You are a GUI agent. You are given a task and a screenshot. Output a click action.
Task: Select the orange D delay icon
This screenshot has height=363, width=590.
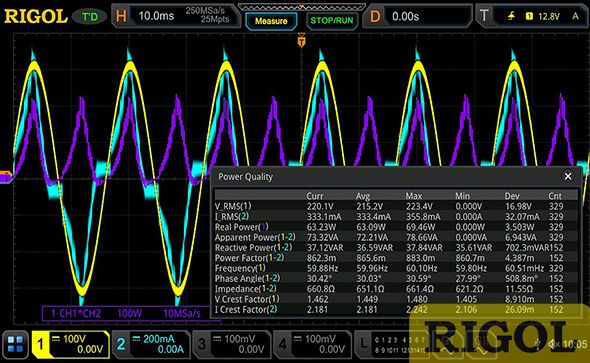tap(375, 16)
